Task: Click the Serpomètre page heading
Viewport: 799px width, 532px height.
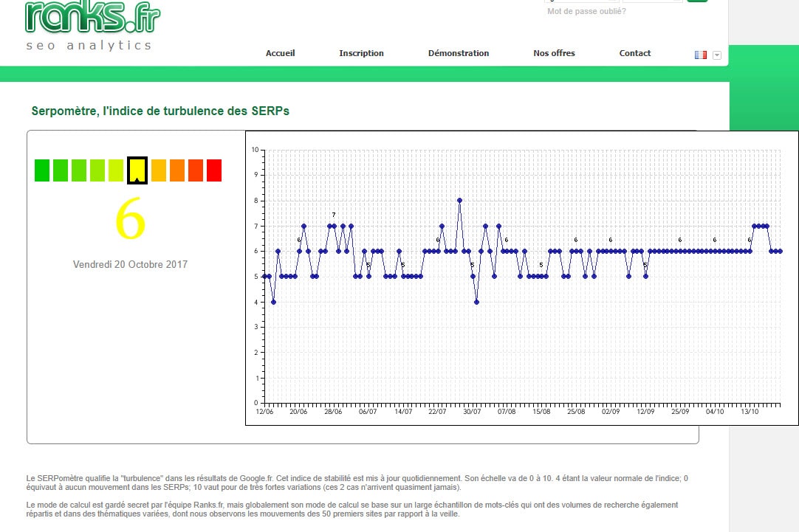Action: click(x=160, y=111)
